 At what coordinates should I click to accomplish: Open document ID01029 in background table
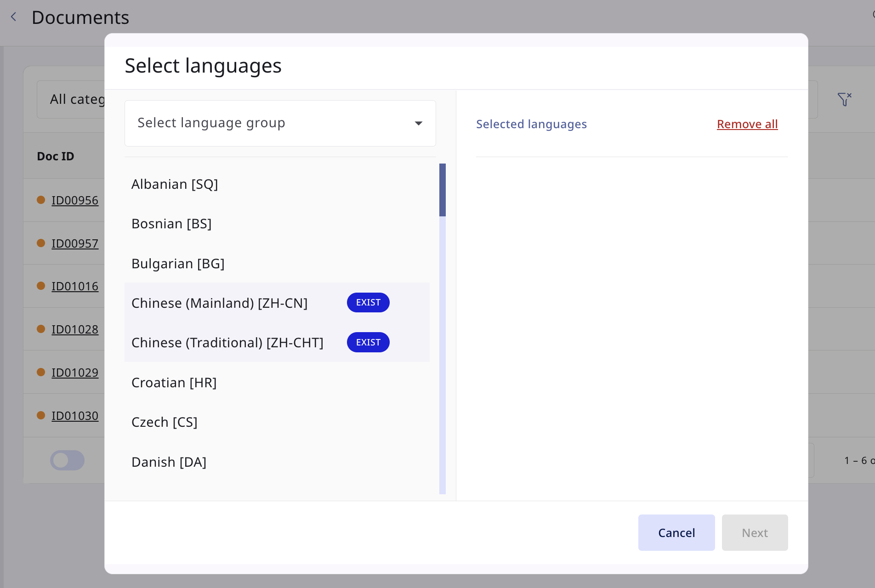click(75, 373)
